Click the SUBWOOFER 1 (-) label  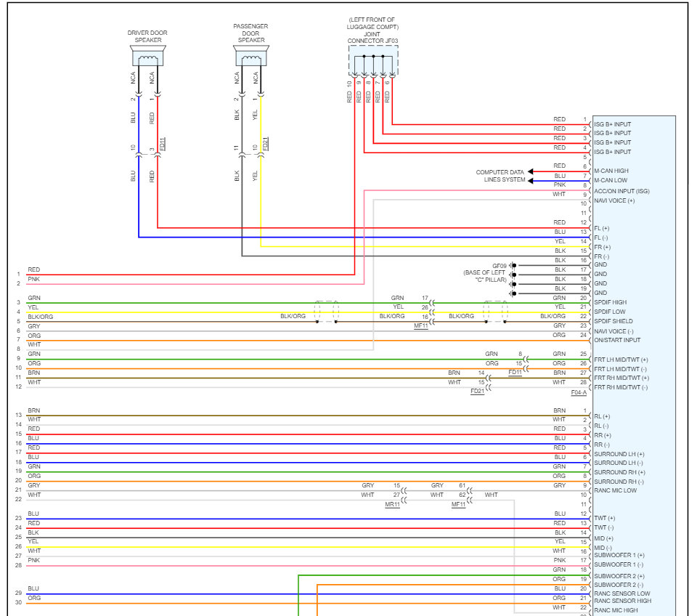(x=619, y=565)
